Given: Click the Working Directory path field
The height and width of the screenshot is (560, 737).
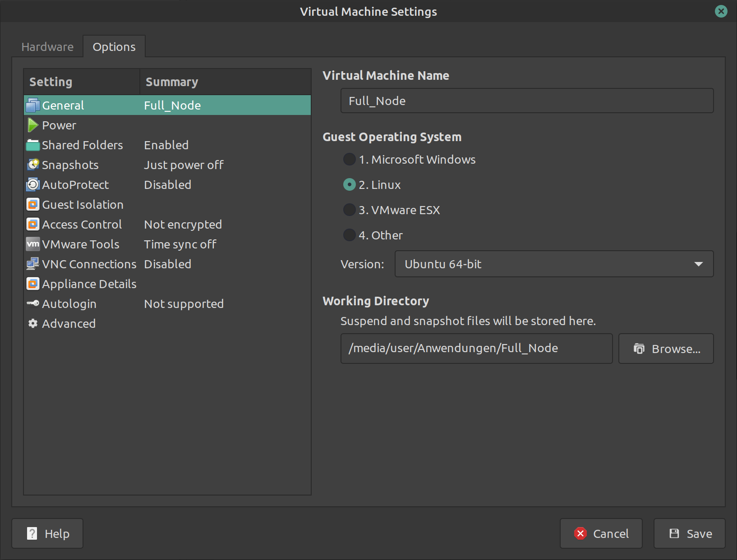Looking at the screenshot, I should (x=476, y=349).
